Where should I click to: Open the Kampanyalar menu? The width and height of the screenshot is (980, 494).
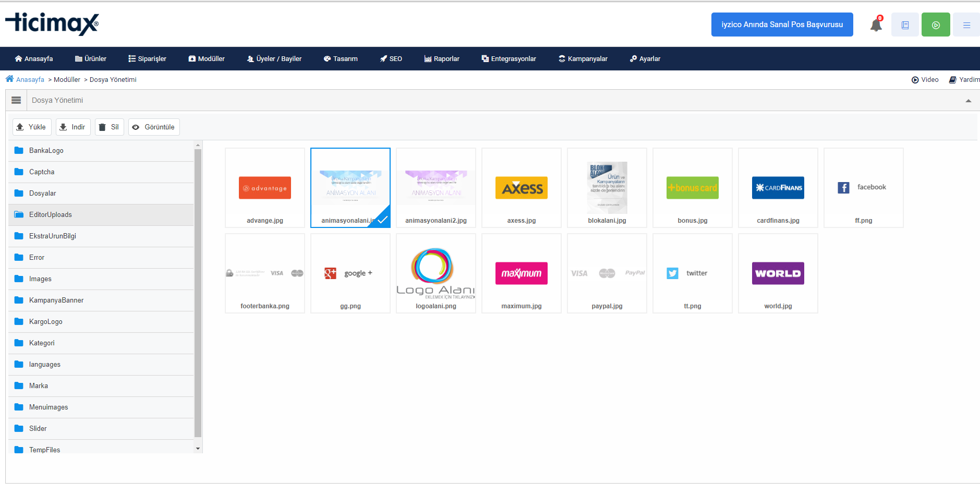tap(583, 58)
